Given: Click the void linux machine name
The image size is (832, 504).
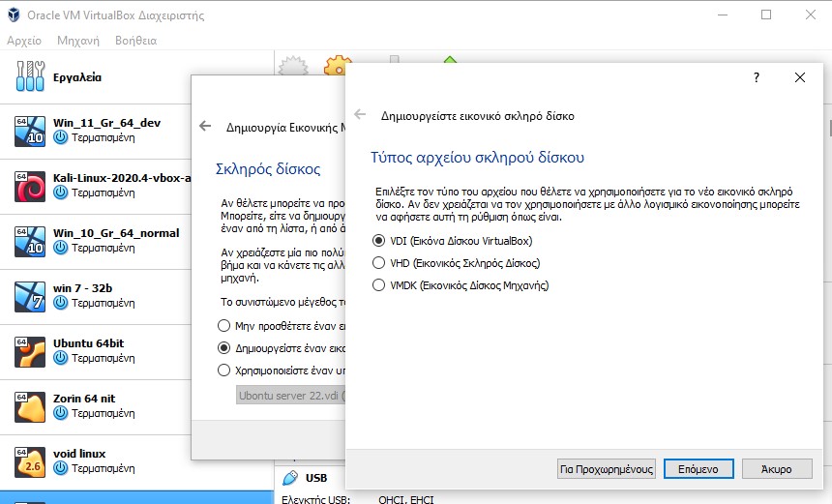Looking at the screenshot, I should coord(79,454).
